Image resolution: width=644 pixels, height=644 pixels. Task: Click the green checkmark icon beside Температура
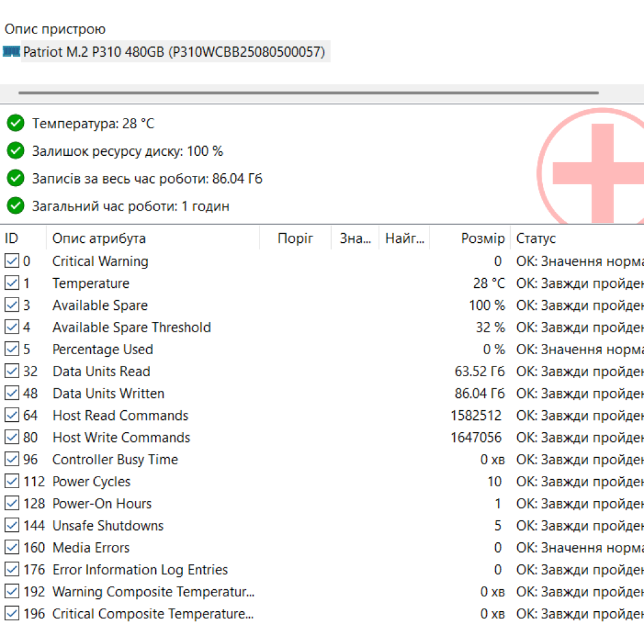[x=15, y=123]
